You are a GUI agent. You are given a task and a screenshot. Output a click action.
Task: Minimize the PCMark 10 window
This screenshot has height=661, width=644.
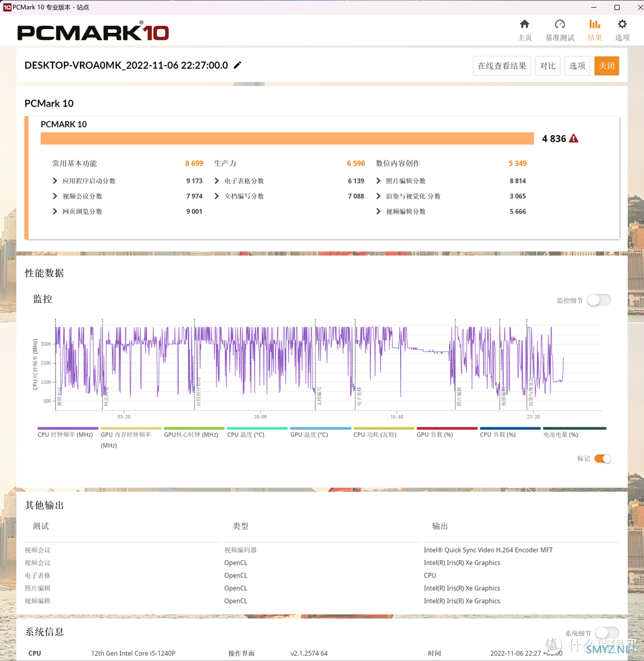point(593,7)
